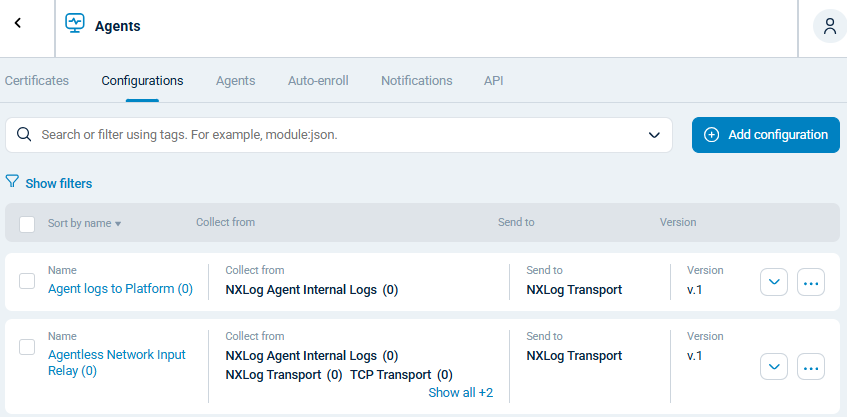Click the Send to column header
This screenshot has height=417, width=847.
point(516,222)
